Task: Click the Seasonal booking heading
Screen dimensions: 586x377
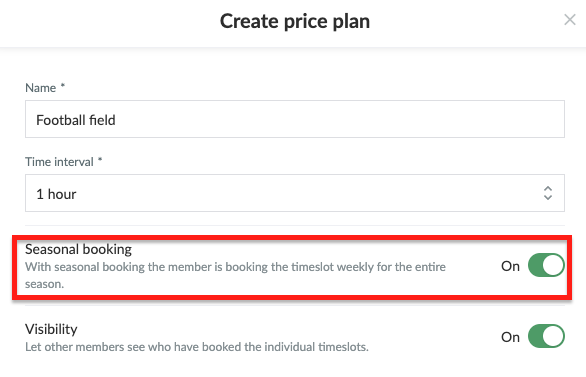Action: [x=78, y=249]
